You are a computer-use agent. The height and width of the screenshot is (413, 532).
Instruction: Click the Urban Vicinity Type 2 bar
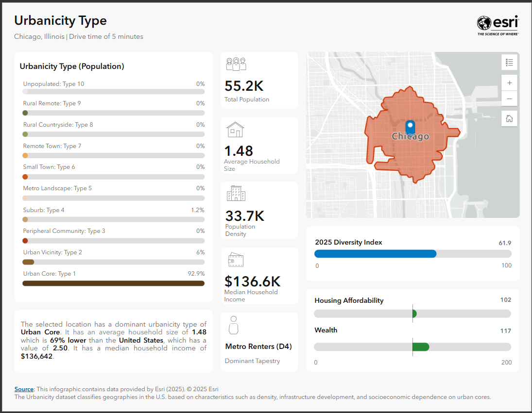pyautogui.click(x=28, y=262)
